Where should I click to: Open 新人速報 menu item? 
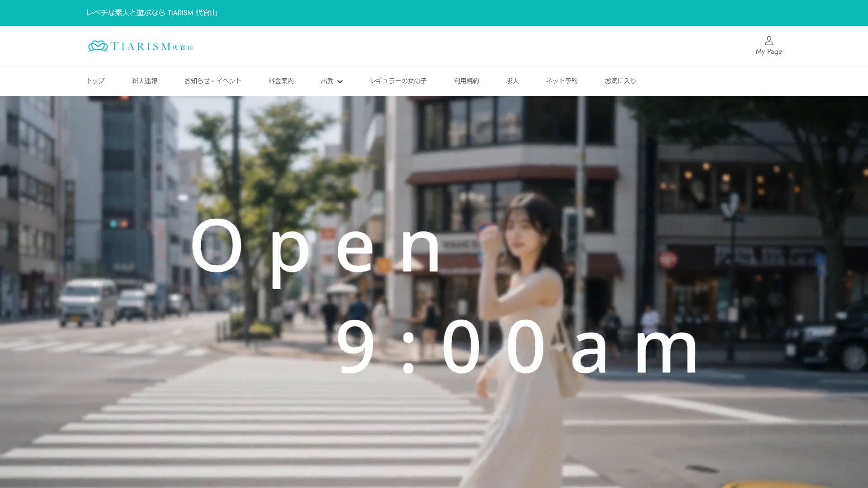[145, 81]
